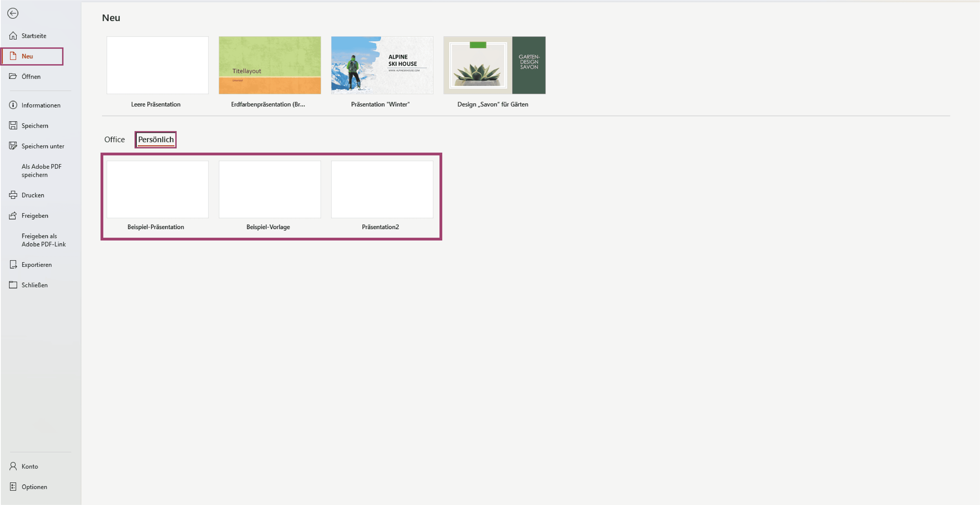980x505 pixels.
Task: Click the Speichern disk icon
Action: (13, 125)
